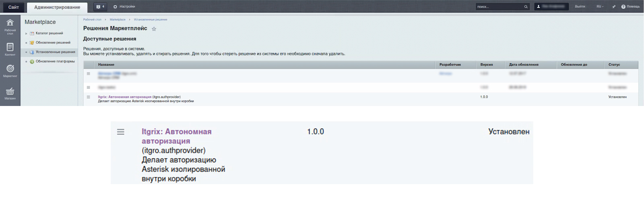
Task: Open the Помощь help button
Action: pyautogui.click(x=630, y=7)
